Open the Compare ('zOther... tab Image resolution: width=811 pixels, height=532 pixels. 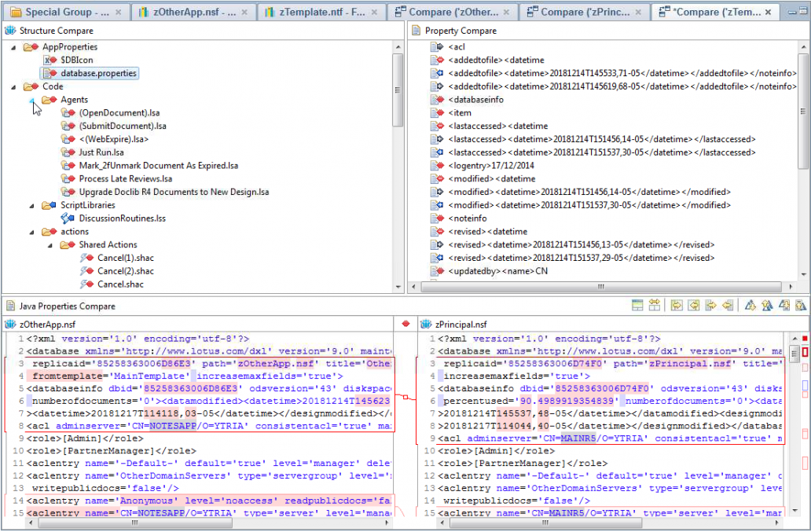(453, 12)
